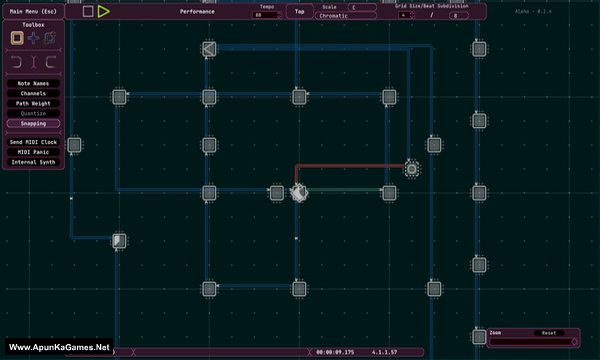
Task: Open the Beat Subdivision selector showing 8
Action: click(x=458, y=15)
